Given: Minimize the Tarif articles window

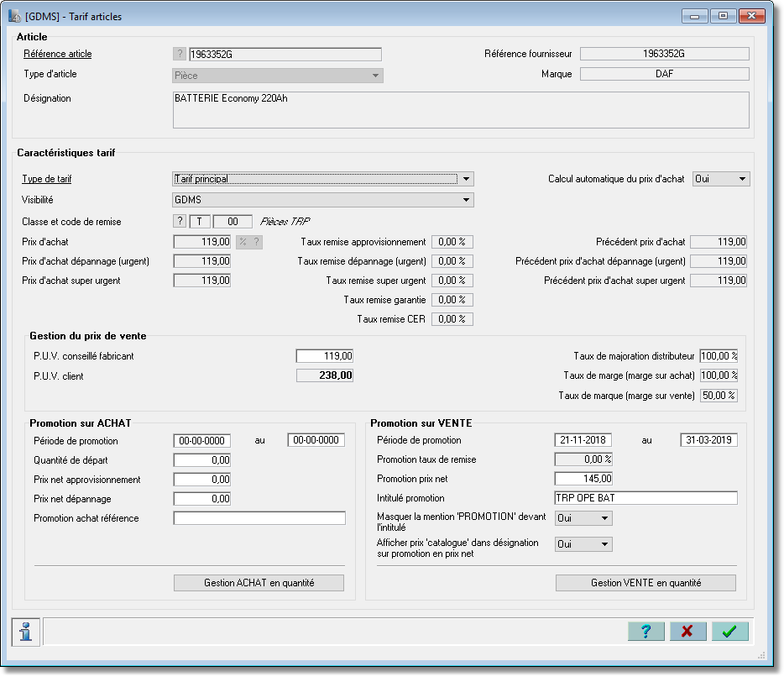Looking at the screenshot, I should [694, 16].
